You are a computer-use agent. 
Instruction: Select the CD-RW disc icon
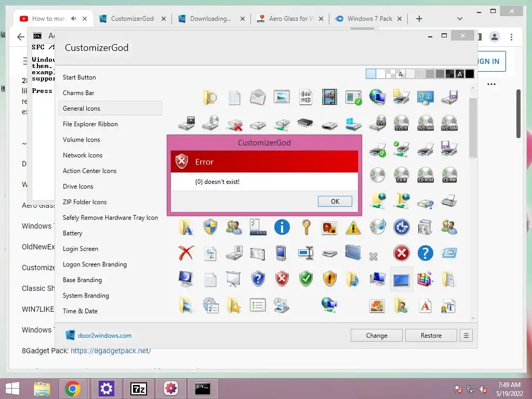pyautogui.click(x=449, y=175)
